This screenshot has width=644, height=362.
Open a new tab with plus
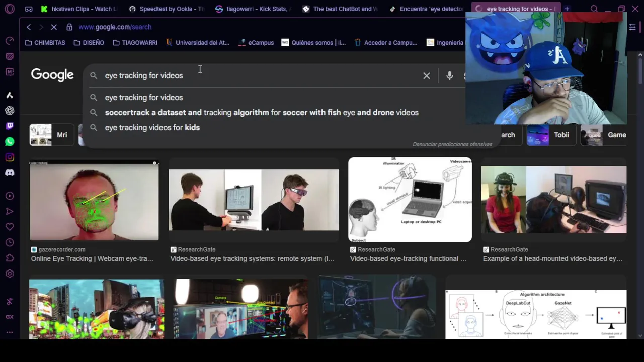click(x=567, y=9)
